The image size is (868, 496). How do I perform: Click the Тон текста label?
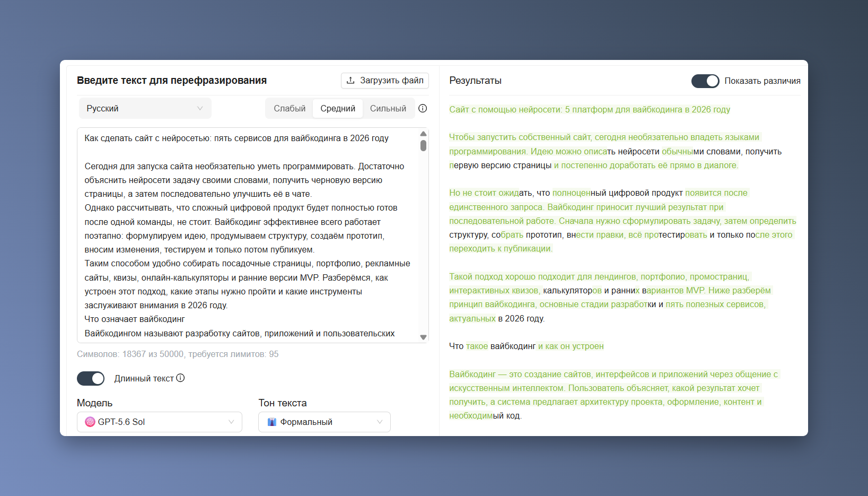pos(283,403)
